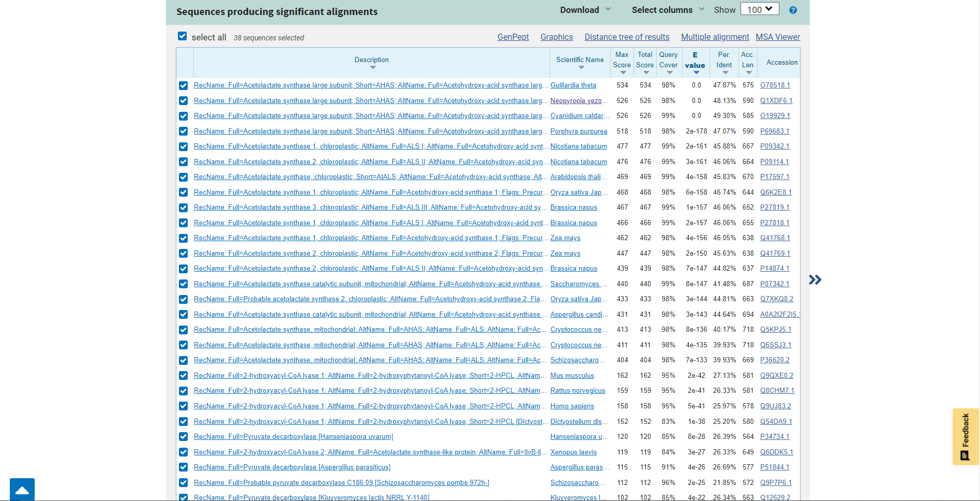This screenshot has width=980, height=501.
Task: Sort by Max Score column arrow
Action: click(x=623, y=72)
